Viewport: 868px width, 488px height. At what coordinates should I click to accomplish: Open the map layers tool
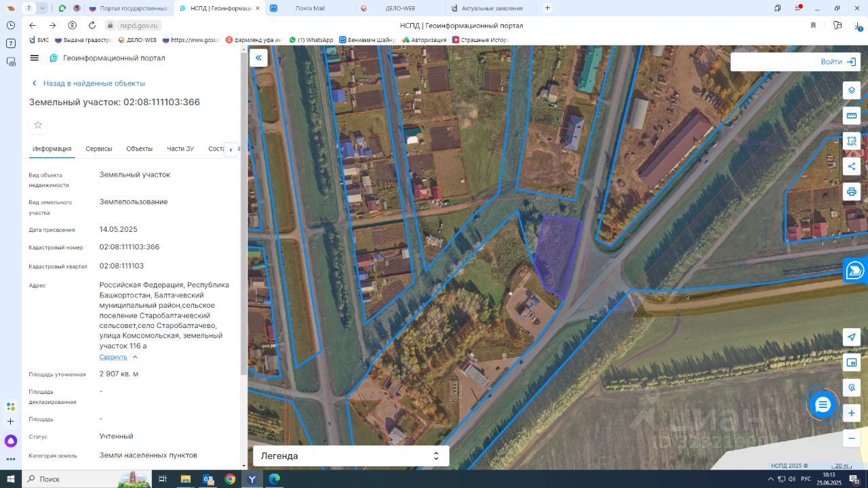(852, 90)
